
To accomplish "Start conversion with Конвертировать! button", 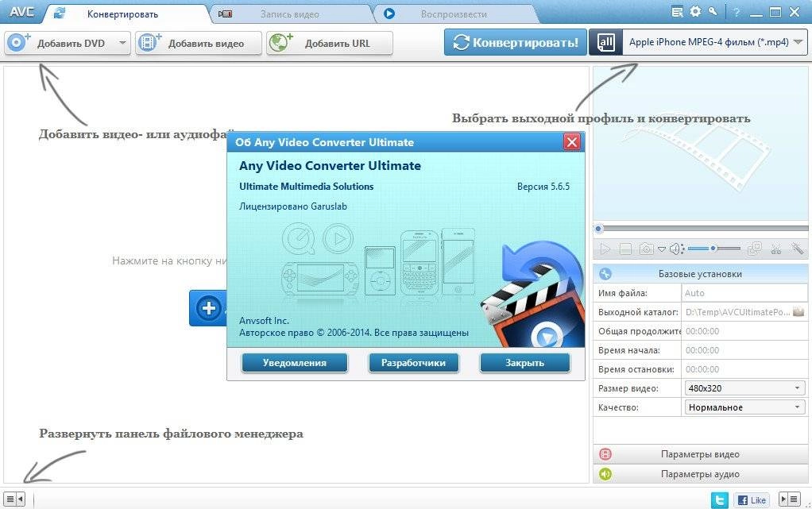I will click(x=516, y=42).
